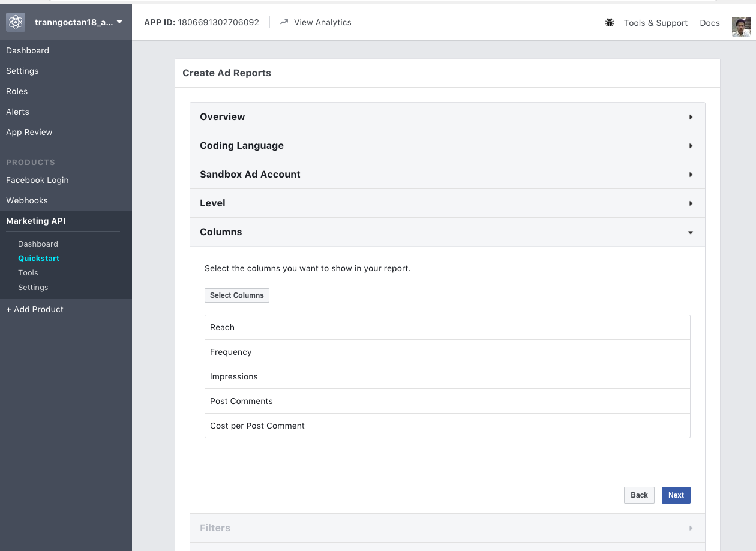Click the Filters section title
Screen dimensions: 756x551
[x=215, y=528]
